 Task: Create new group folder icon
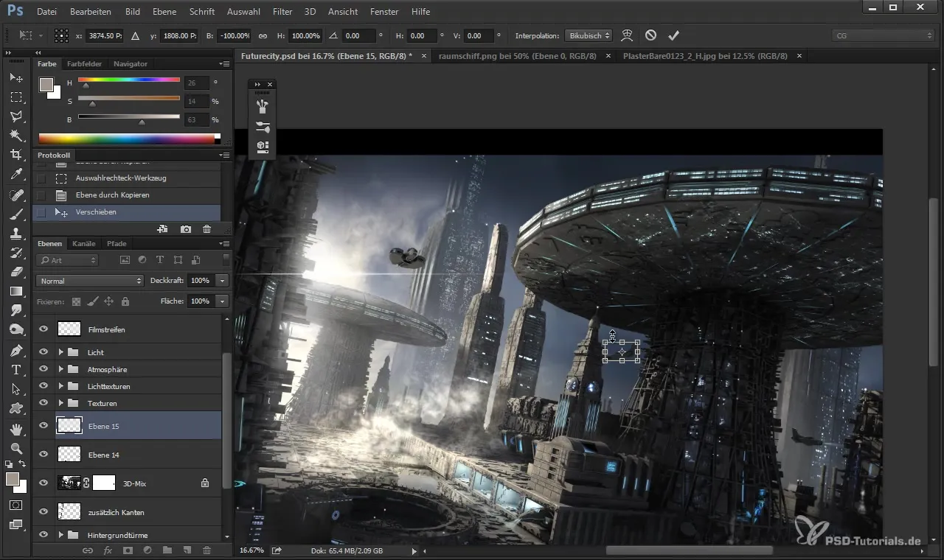[167, 550]
